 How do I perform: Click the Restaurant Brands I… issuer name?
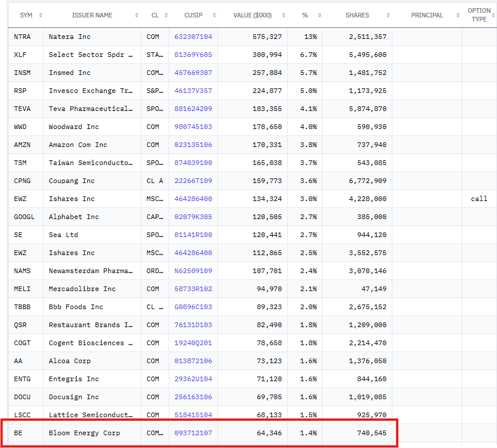pos(91,325)
